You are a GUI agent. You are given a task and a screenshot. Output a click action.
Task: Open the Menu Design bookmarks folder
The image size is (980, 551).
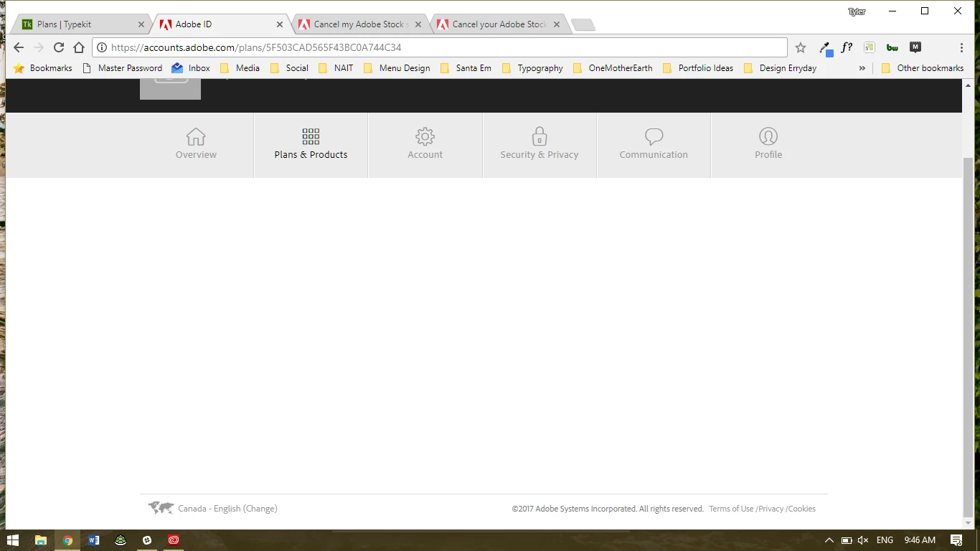pyautogui.click(x=397, y=68)
